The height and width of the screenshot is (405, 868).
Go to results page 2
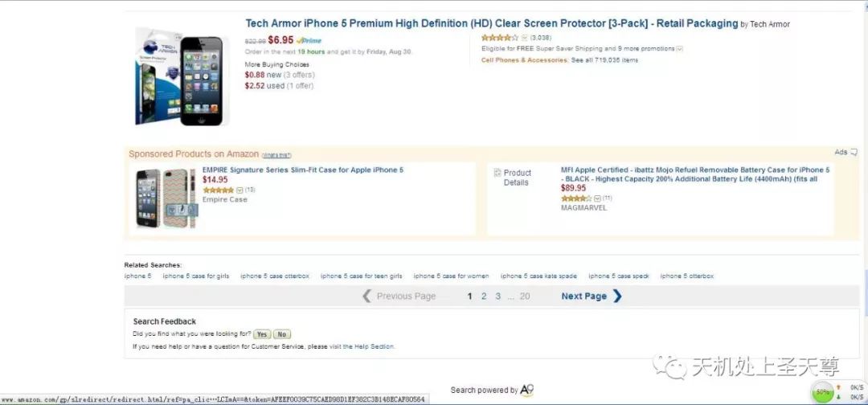(x=484, y=297)
